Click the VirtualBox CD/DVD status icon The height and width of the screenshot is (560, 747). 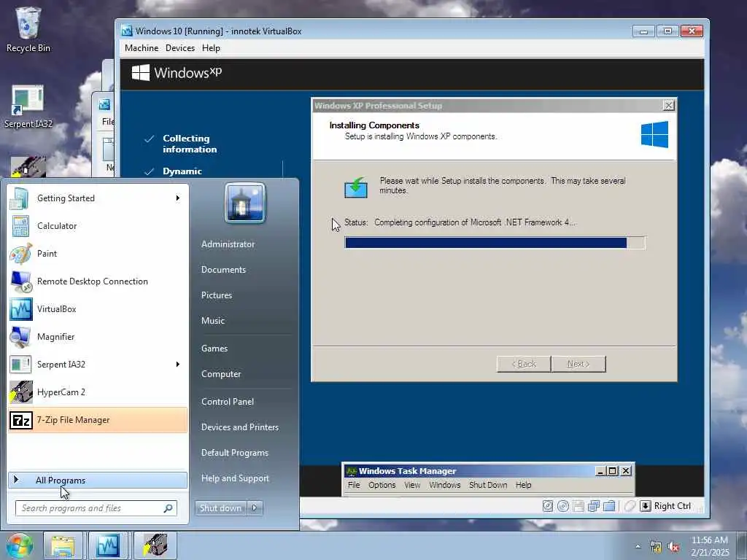(x=563, y=506)
